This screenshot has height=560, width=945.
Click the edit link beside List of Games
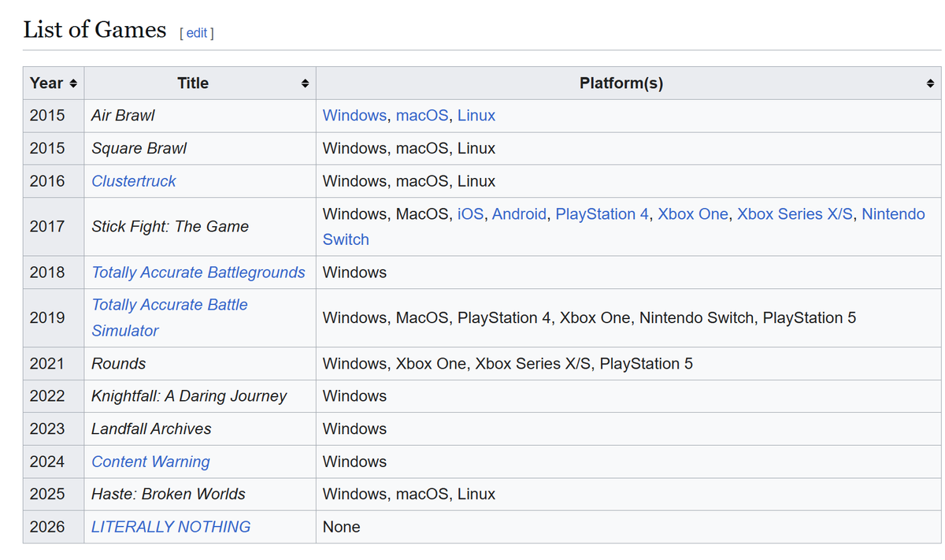tap(197, 33)
